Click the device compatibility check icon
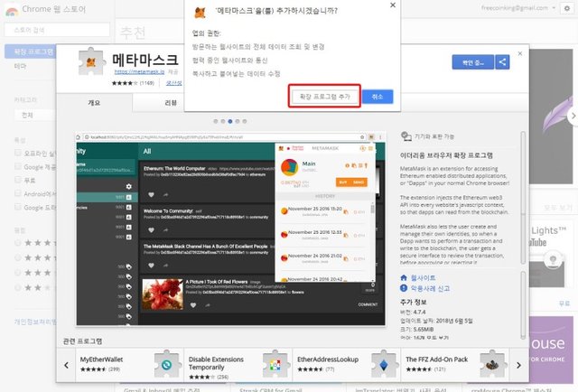 (406, 136)
